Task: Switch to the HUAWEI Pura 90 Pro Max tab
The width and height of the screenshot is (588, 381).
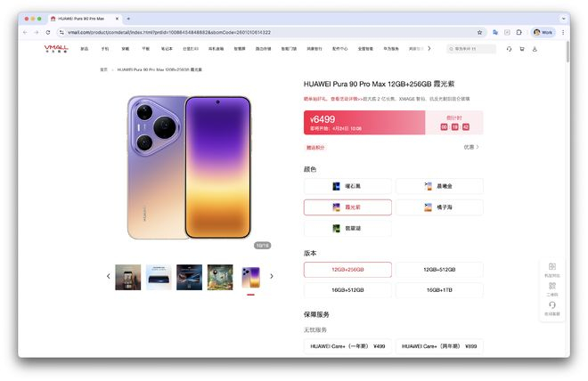Action: 84,19
